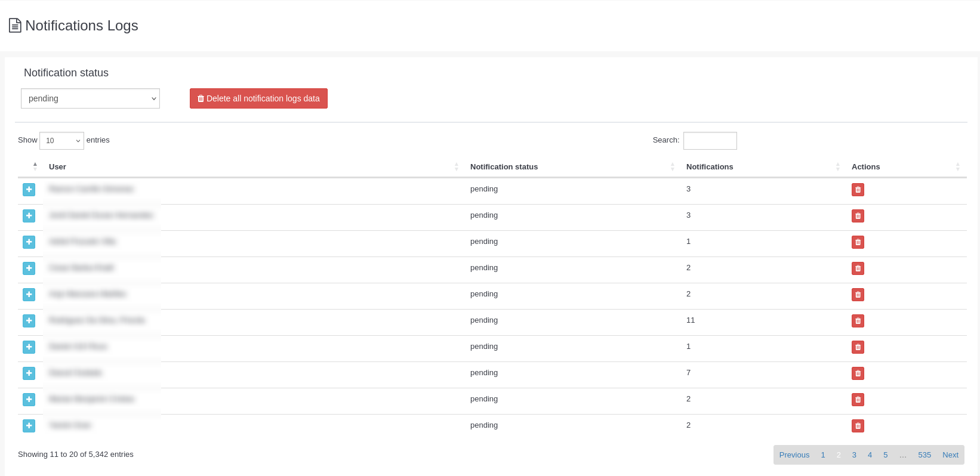Select page 3 in pagination
The width and height of the screenshot is (980, 476).
point(854,455)
